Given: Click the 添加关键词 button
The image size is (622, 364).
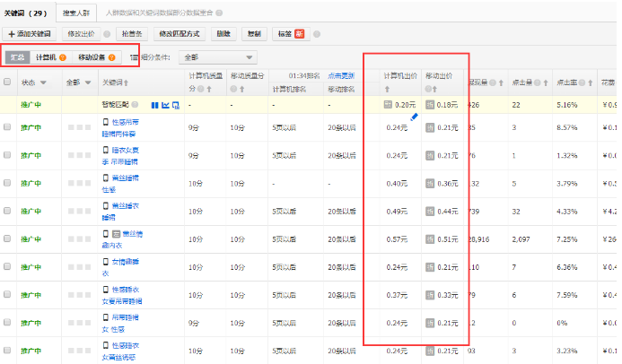Looking at the screenshot, I should tap(30, 34).
